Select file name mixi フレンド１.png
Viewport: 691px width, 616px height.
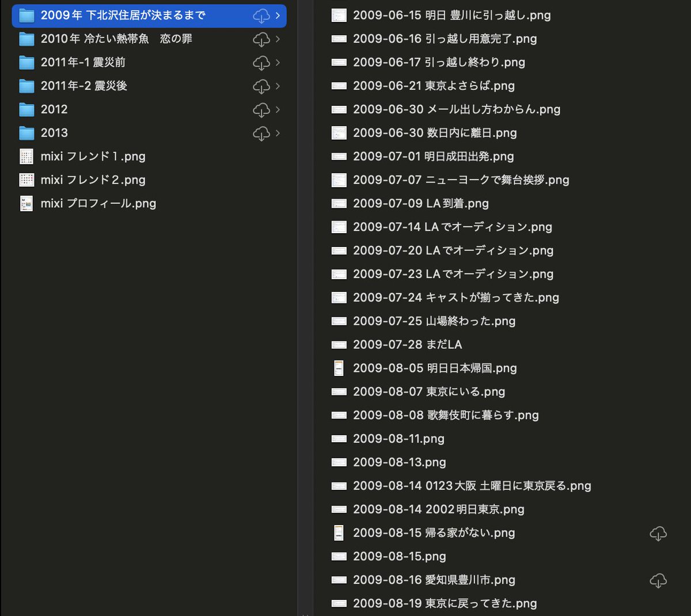(93, 157)
